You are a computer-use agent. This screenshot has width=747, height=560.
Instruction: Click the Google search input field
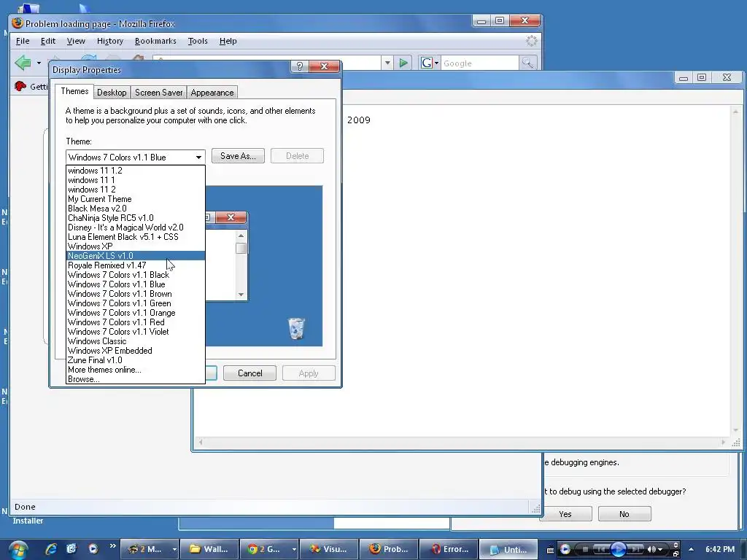480,63
